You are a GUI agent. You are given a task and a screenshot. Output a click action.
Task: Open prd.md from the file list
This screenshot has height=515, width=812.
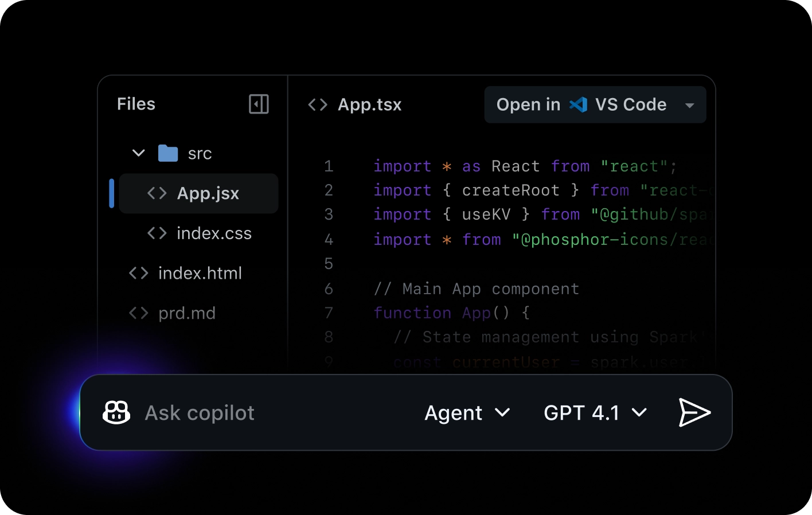click(187, 313)
